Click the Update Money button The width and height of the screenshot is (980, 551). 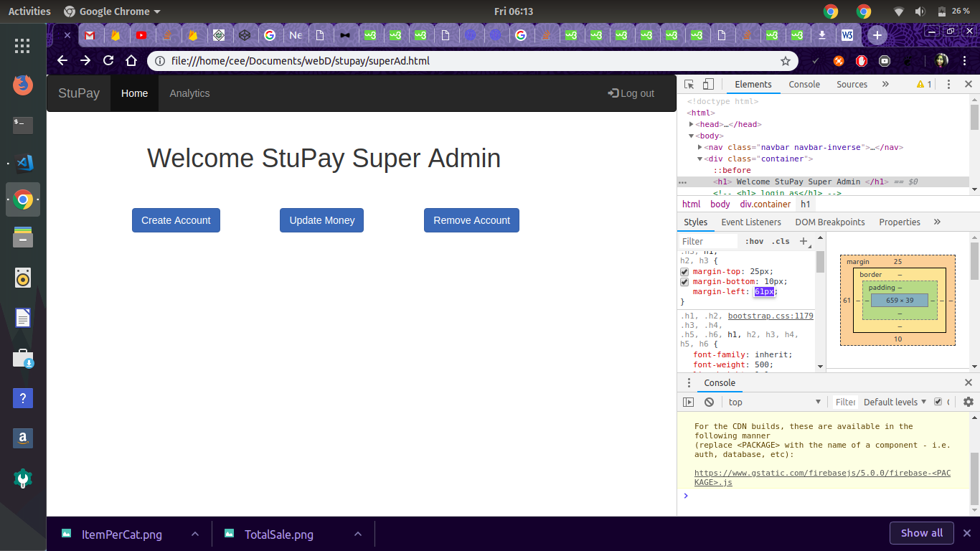[x=322, y=220]
